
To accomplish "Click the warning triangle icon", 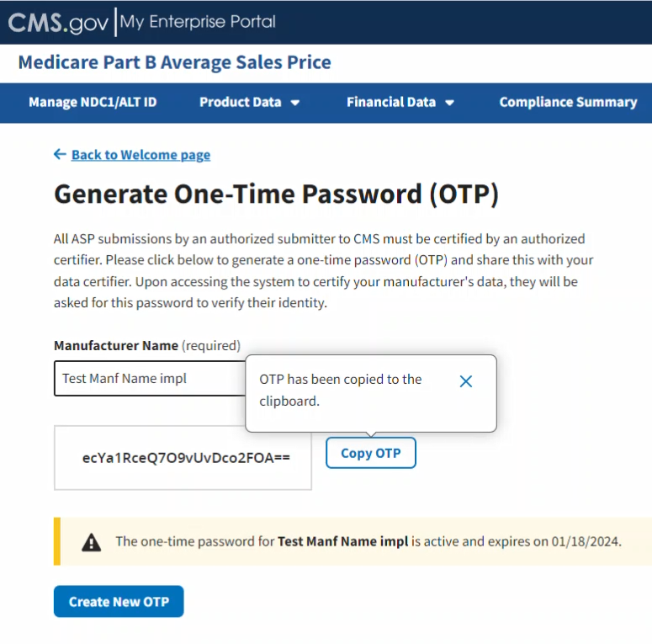I will tap(92, 541).
